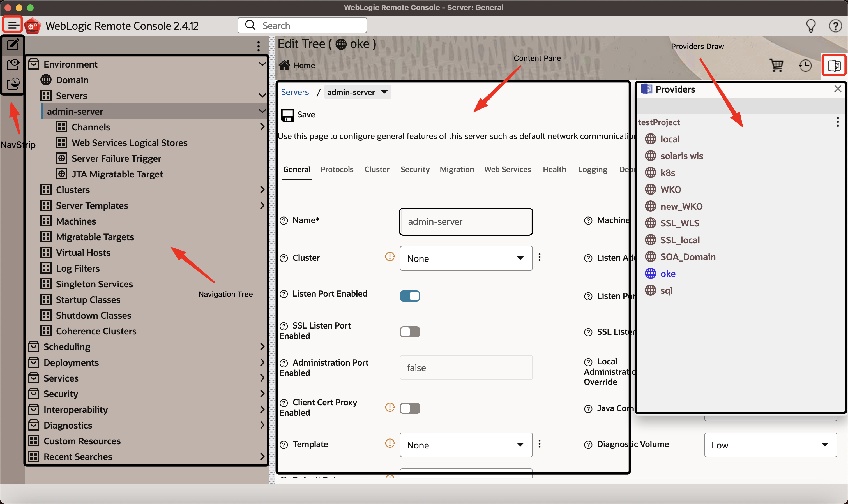Screen dimensions: 848x504
Task: Switch to the Security tab
Action: (415, 169)
